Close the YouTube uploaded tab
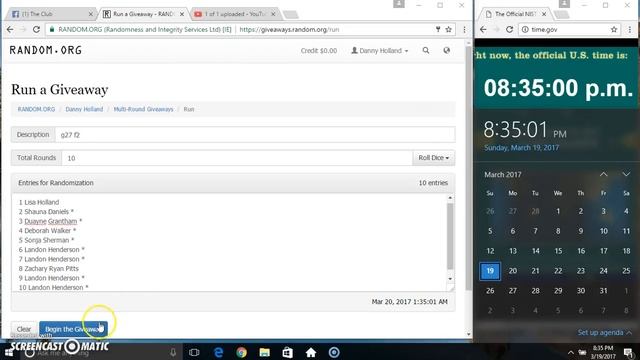Viewport: 640px width, 360px height. (273, 14)
